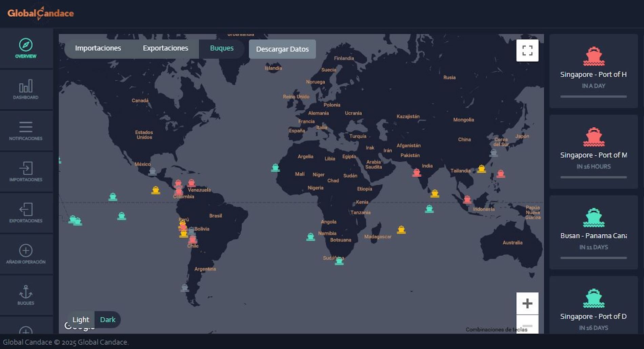Select the Exportaciones map tab
This screenshot has width=644, height=349.
click(x=165, y=48)
